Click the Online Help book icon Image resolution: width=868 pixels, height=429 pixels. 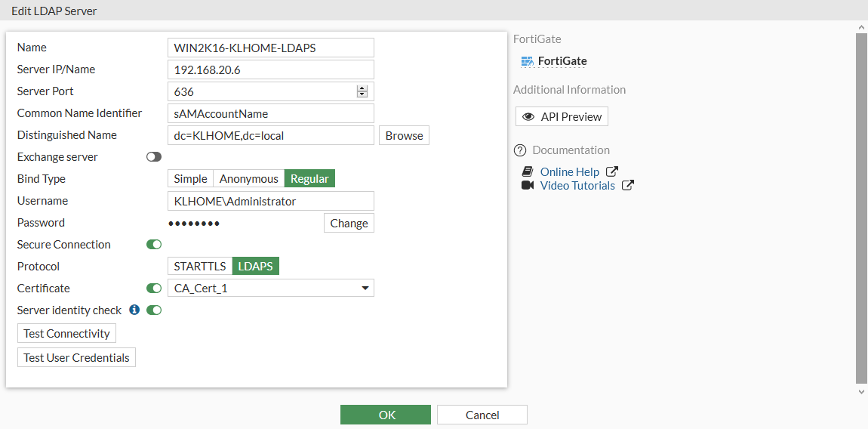[x=528, y=172]
